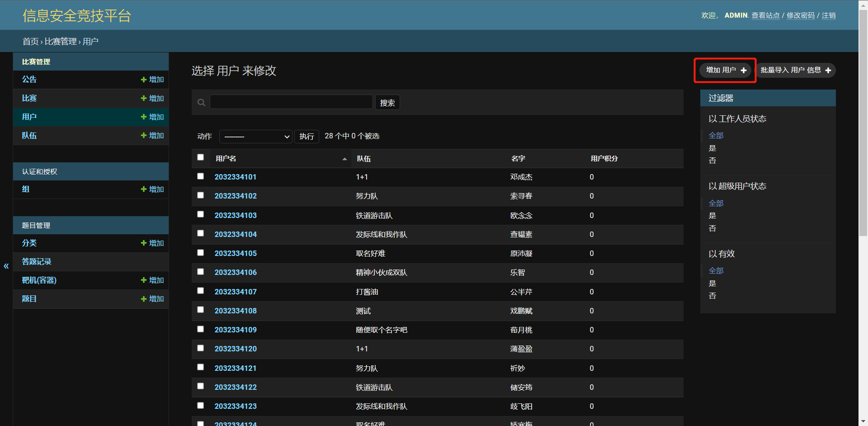
Task: Click the plus add icon beside 分类
Action: point(144,243)
